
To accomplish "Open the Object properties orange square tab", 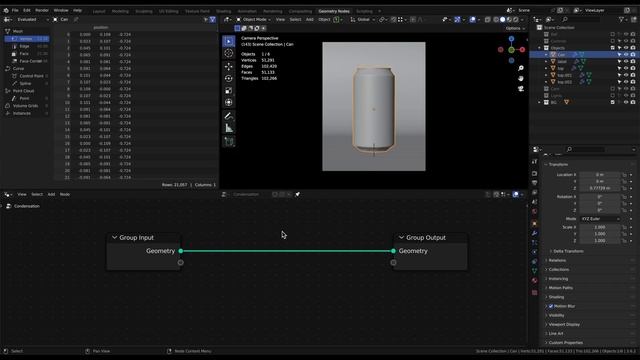I will coord(534,223).
